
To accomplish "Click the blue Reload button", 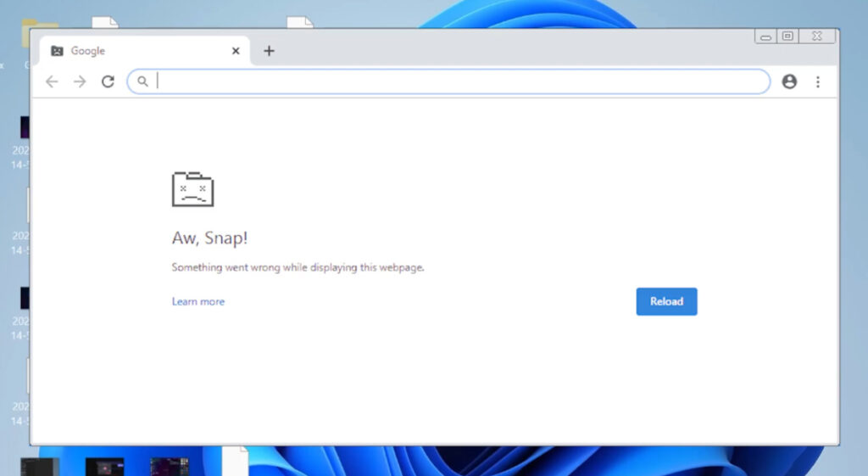I will tap(666, 301).
